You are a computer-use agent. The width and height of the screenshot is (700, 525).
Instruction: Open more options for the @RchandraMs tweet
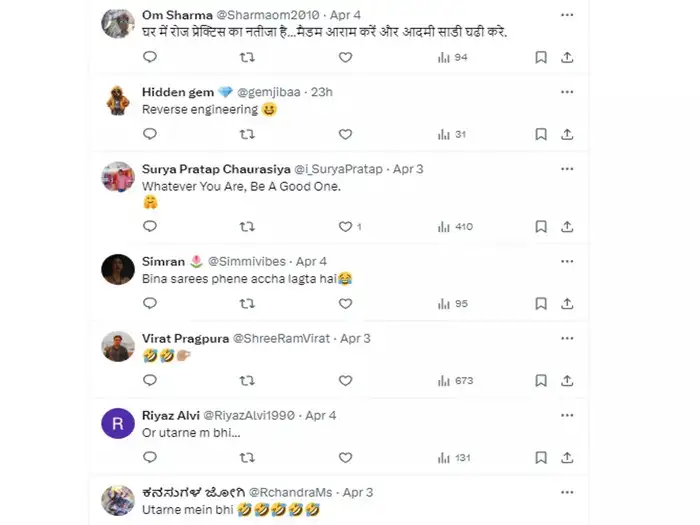567,492
